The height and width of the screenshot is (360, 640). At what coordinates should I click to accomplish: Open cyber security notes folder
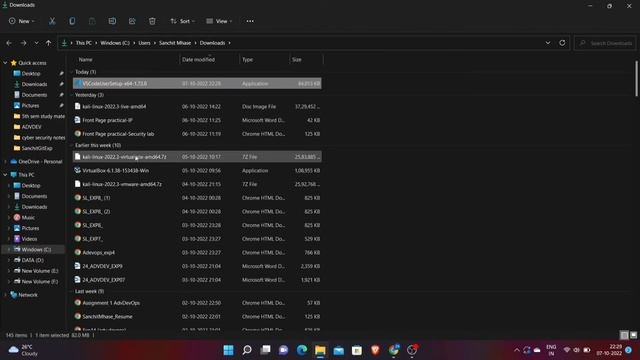[43, 138]
